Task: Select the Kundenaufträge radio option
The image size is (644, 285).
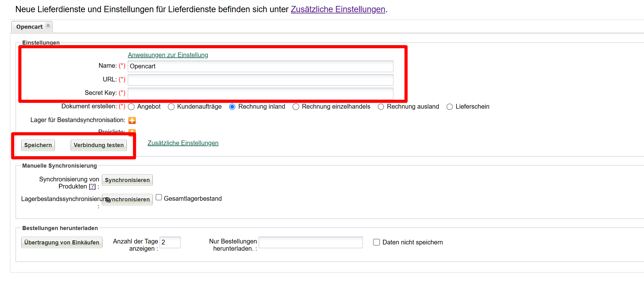Action: [x=171, y=107]
